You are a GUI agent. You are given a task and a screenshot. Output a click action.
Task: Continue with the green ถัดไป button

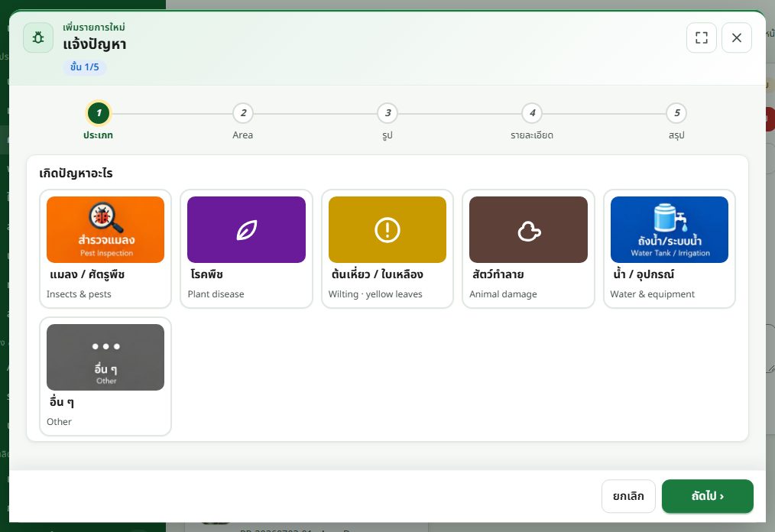tap(707, 496)
